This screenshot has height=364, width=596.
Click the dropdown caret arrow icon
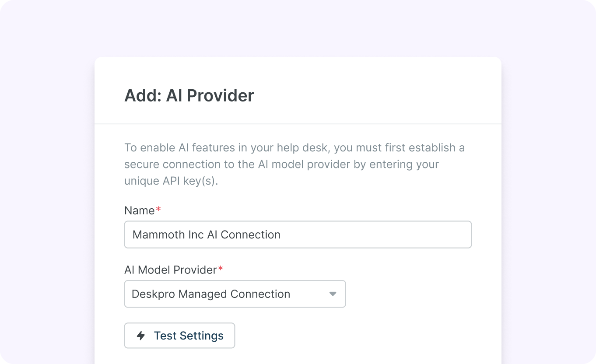[x=333, y=294]
